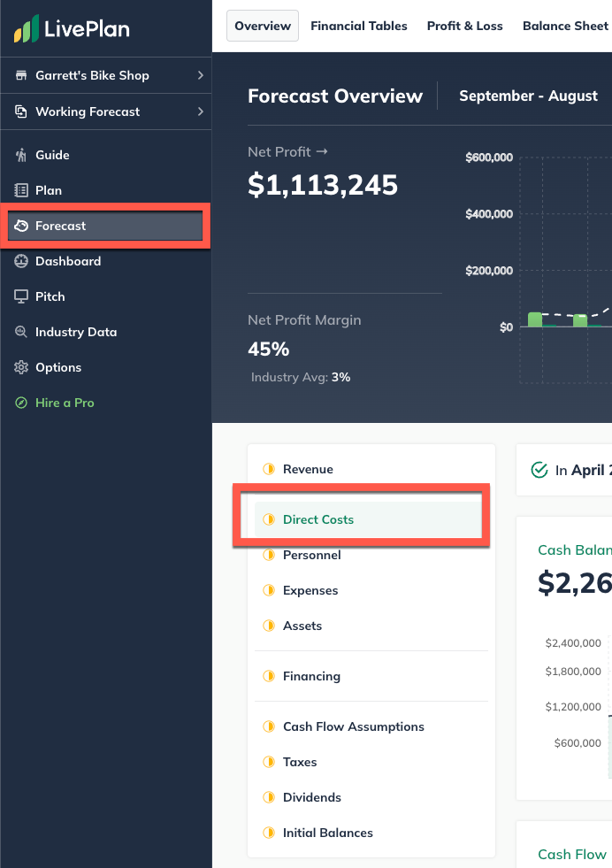The image size is (612, 868).
Task: Select the Overview tab
Action: tap(263, 26)
